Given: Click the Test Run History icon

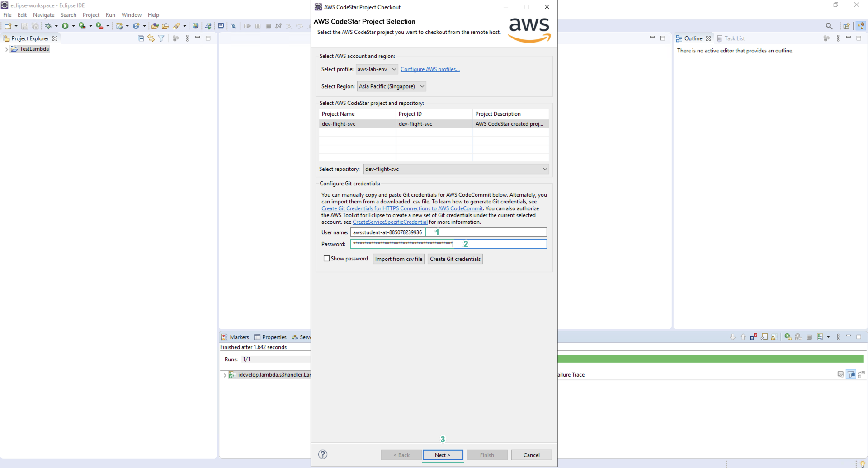Looking at the screenshot, I should (x=820, y=337).
